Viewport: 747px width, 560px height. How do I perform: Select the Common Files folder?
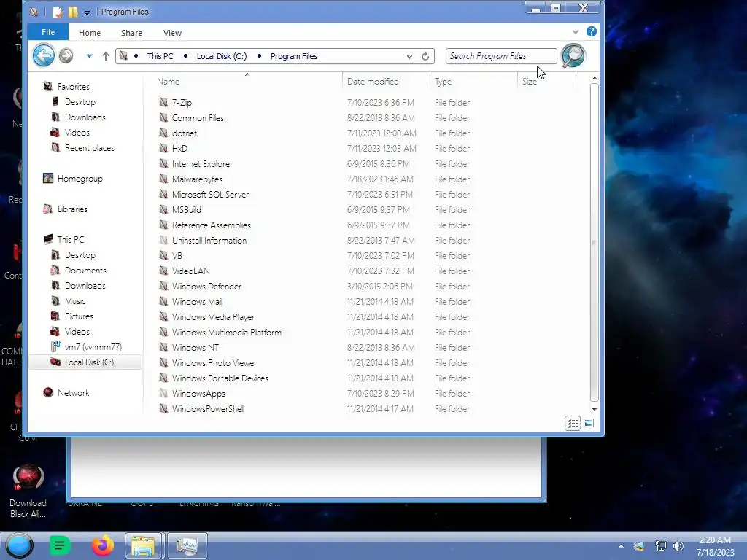[198, 117]
